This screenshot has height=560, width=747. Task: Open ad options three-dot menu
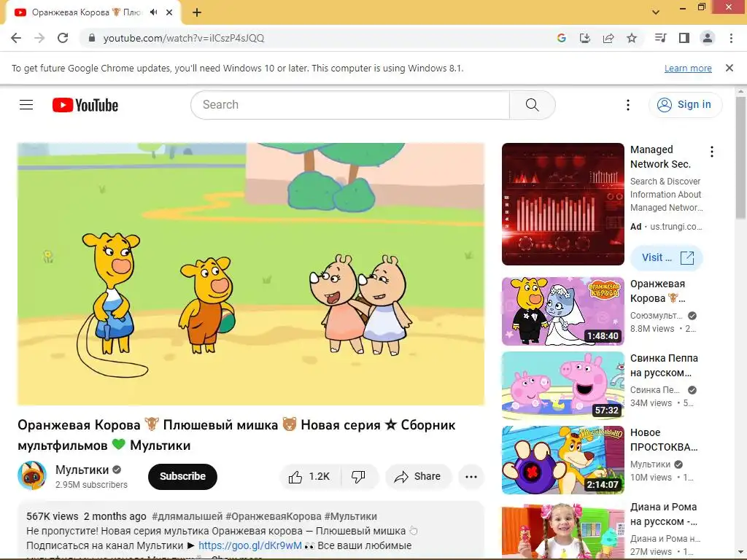tap(712, 152)
